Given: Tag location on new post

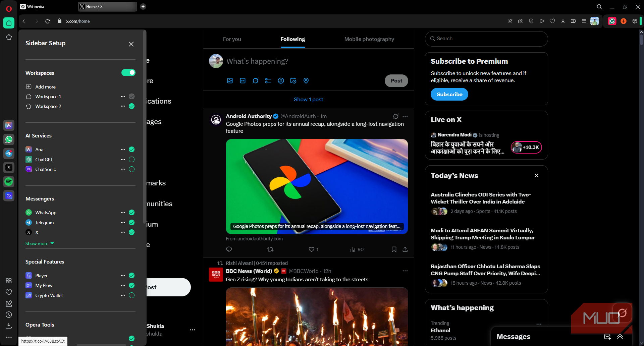Looking at the screenshot, I should coord(306,80).
